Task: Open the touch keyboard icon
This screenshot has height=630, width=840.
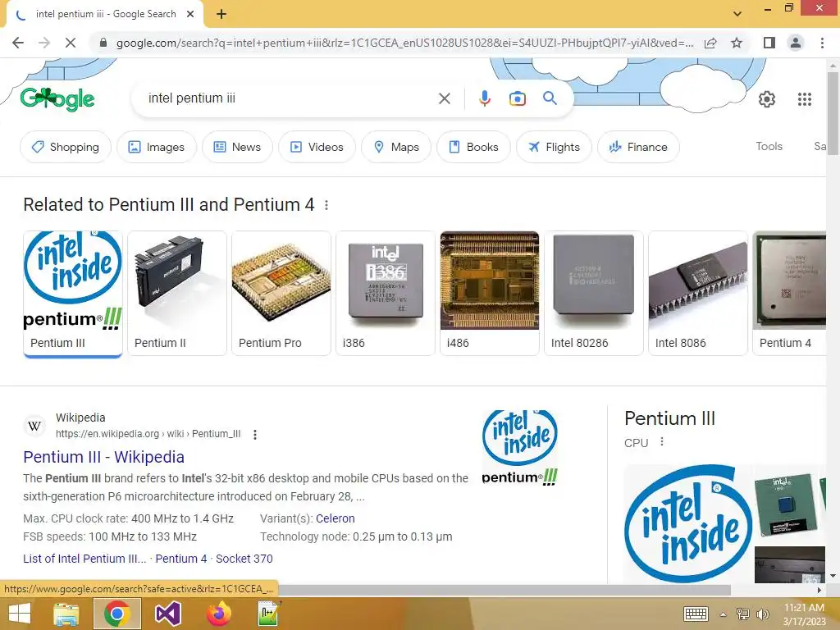Action: [696, 614]
